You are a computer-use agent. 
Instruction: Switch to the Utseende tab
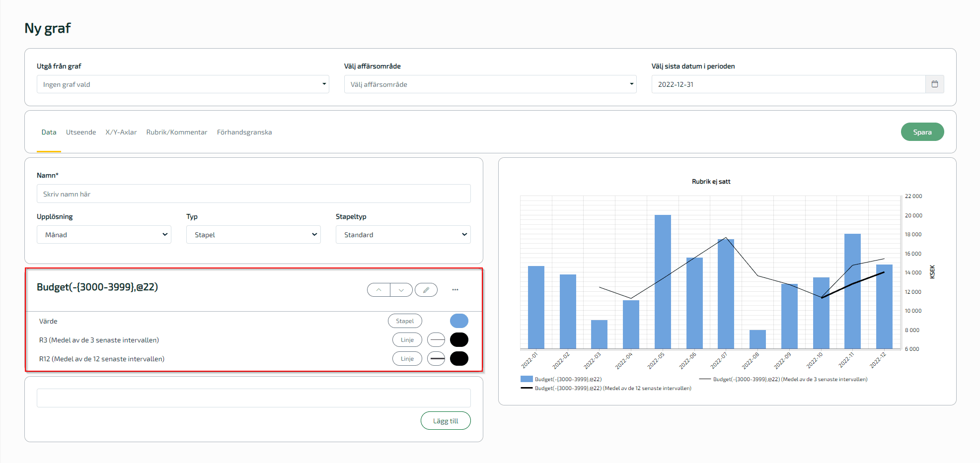pos(81,132)
